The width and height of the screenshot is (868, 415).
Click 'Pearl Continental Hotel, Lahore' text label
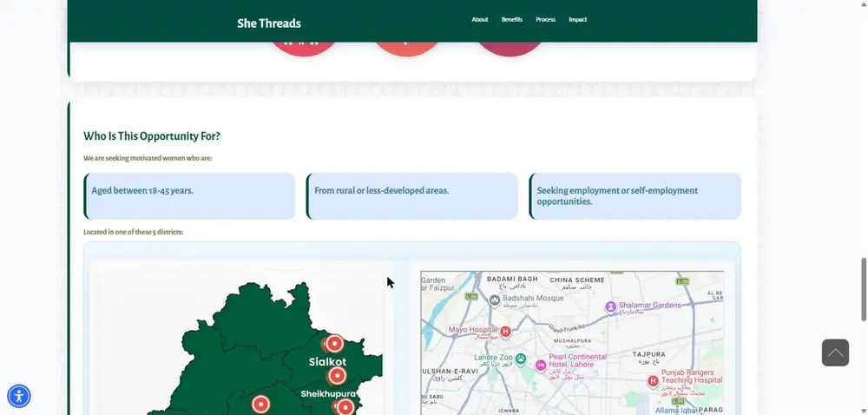coord(577,361)
